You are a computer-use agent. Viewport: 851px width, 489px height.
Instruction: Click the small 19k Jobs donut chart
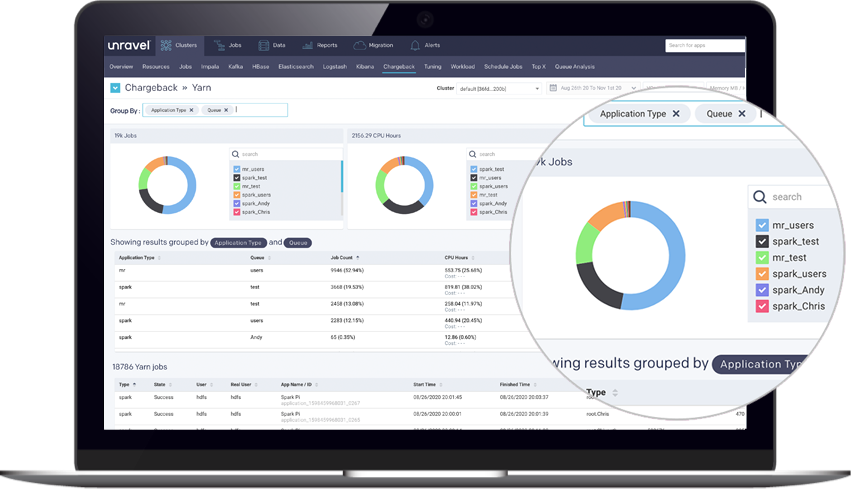coord(167,185)
